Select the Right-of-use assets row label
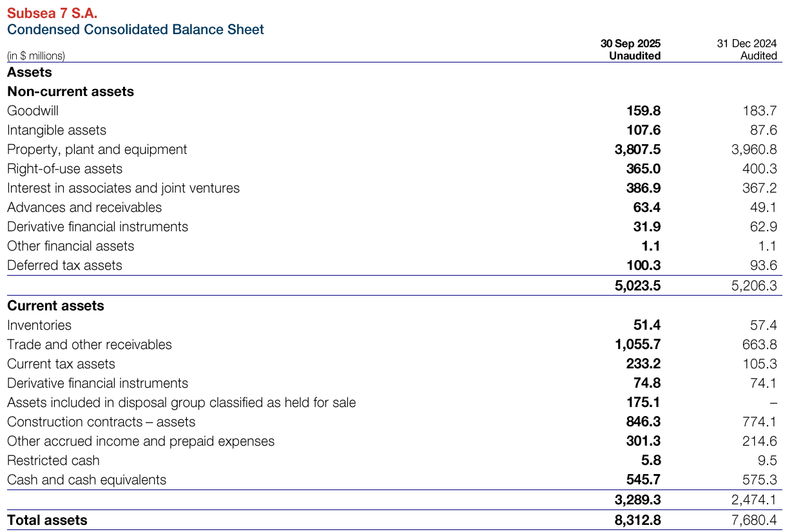 [x=64, y=169]
